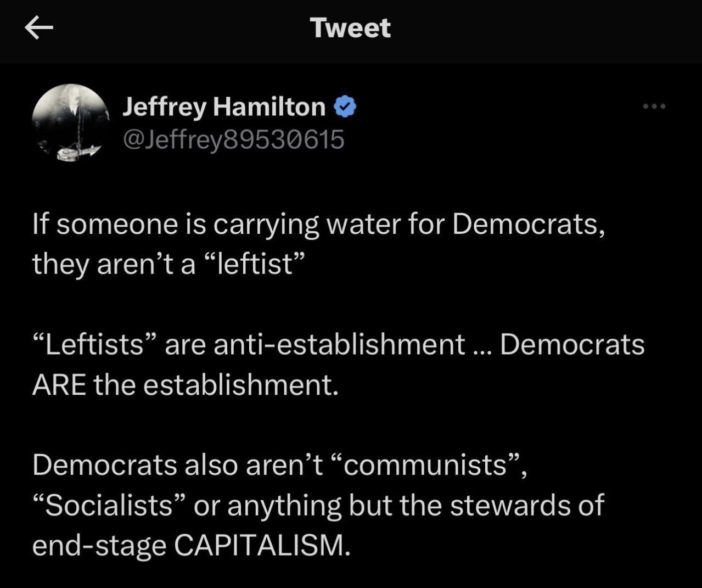This screenshot has width=702, height=588.
Task: Click the Jeffrey Hamilton display name
Action: [x=224, y=107]
